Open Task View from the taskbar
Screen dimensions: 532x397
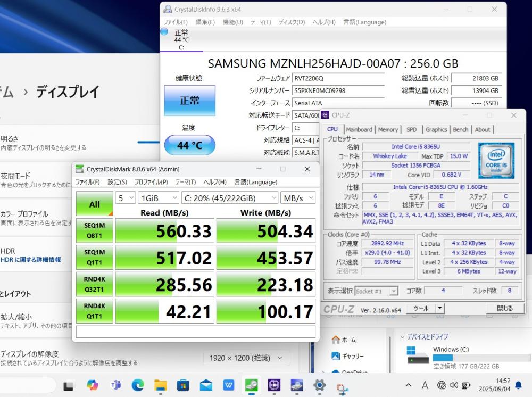pos(69,386)
